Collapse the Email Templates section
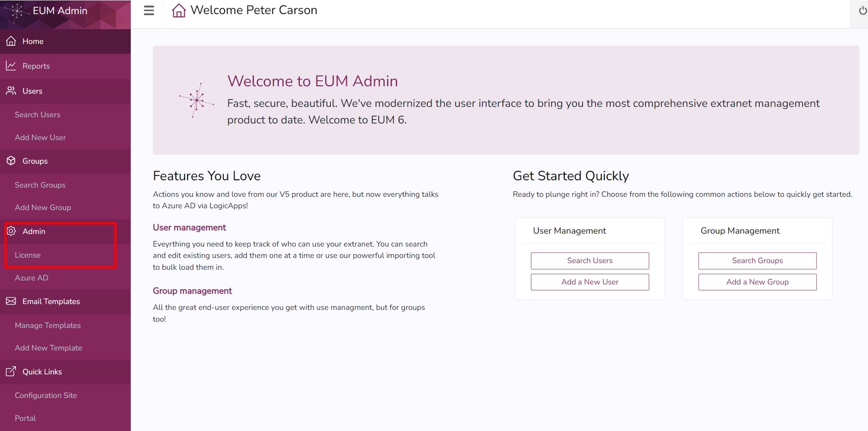 pyautogui.click(x=51, y=301)
